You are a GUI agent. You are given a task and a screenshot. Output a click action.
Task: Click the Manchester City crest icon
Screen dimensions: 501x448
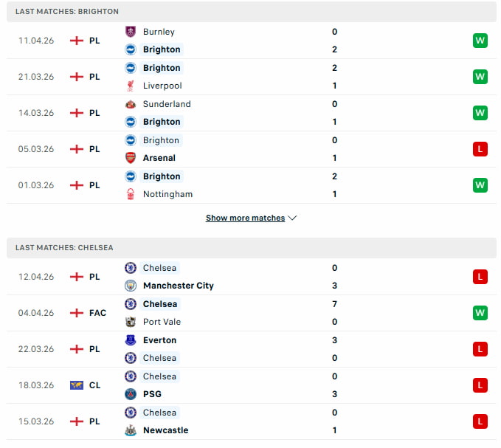point(131,286)
